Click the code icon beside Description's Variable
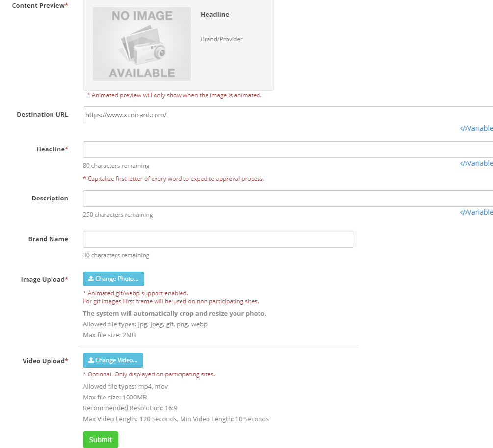This screenshot has width=493, height=448. tap(463, 212)
